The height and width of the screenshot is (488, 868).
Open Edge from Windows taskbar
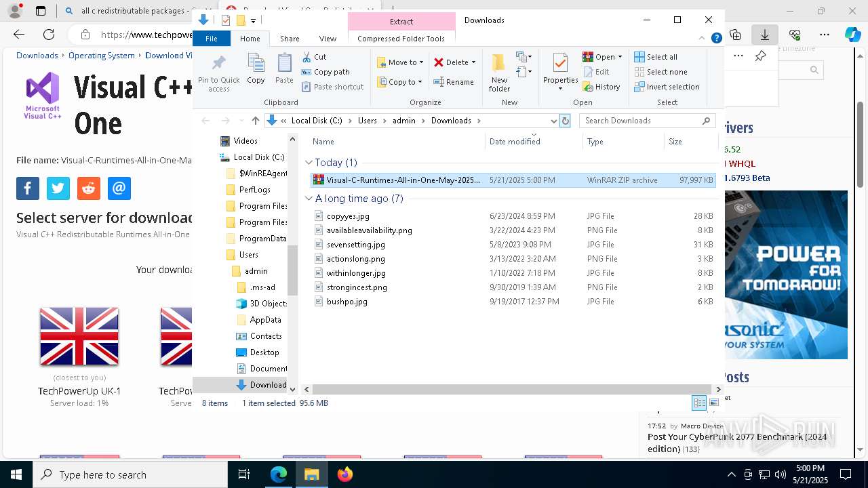(279, 474)
